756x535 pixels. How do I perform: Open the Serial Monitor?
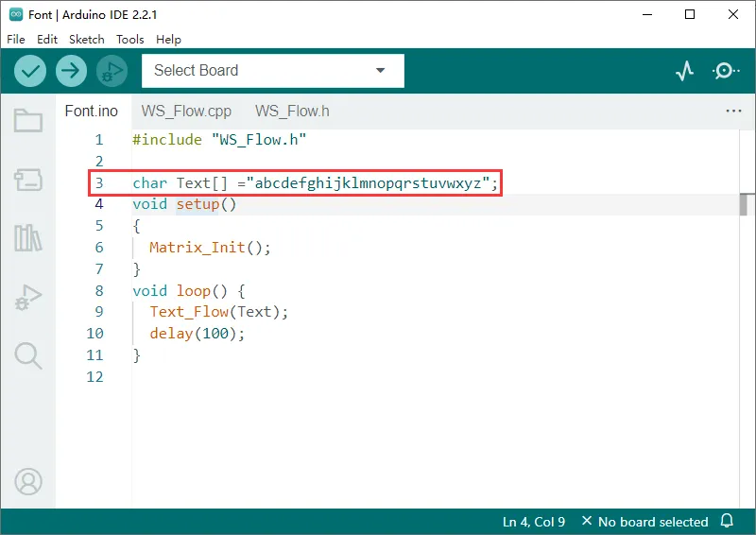(x=725, y=71)
